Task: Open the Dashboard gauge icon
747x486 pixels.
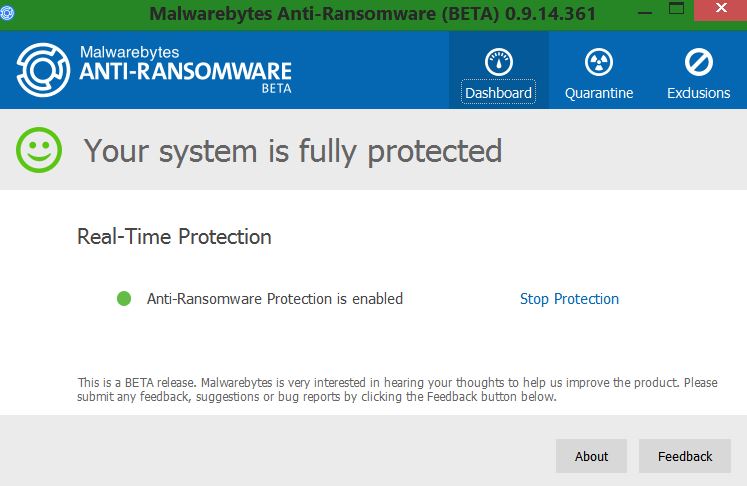Action: tap(498, 62)
